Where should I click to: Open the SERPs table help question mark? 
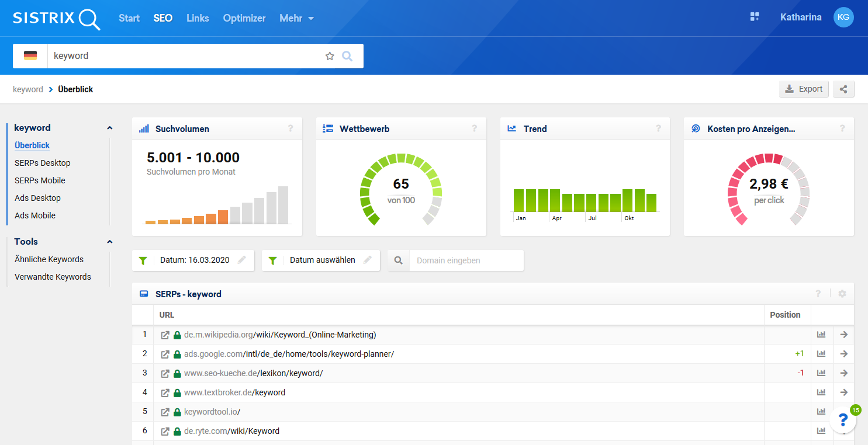click(818, 294)
